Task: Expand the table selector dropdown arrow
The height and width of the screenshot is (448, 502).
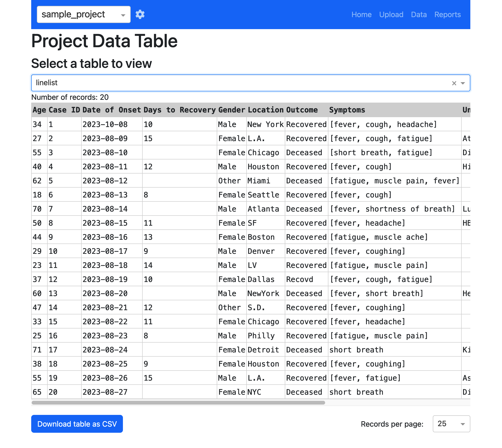Action: (x=463, y=83)
